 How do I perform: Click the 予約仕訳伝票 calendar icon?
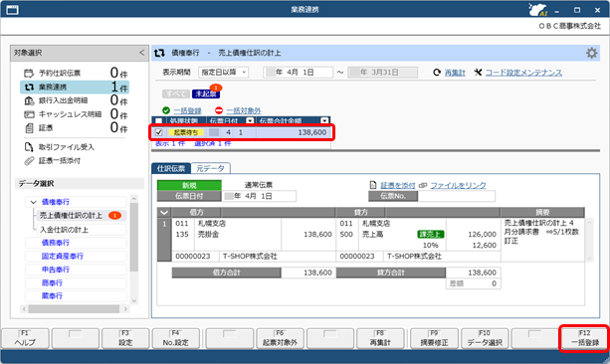[x=29, y=74]
